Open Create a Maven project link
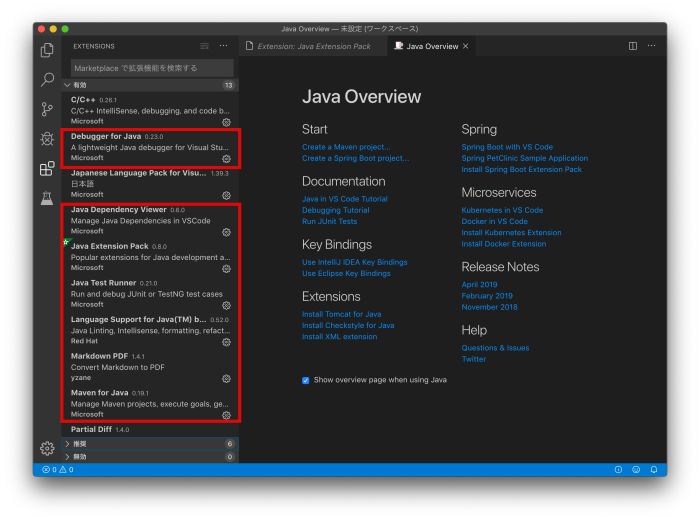The height and width of the screenshot is (520, 700). (x=346, y=147)
